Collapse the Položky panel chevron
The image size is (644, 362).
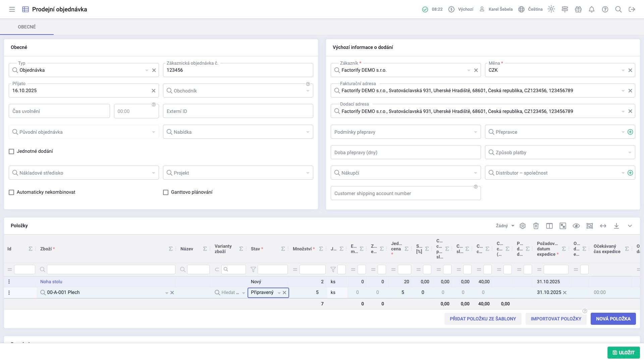click(630, 226)
